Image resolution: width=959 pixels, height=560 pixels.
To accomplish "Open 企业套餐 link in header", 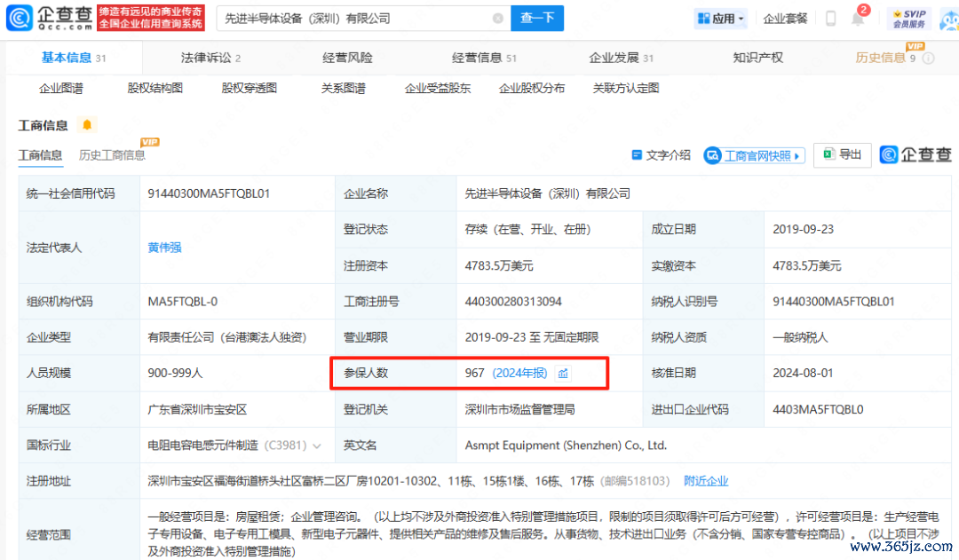I will (785, 19).
